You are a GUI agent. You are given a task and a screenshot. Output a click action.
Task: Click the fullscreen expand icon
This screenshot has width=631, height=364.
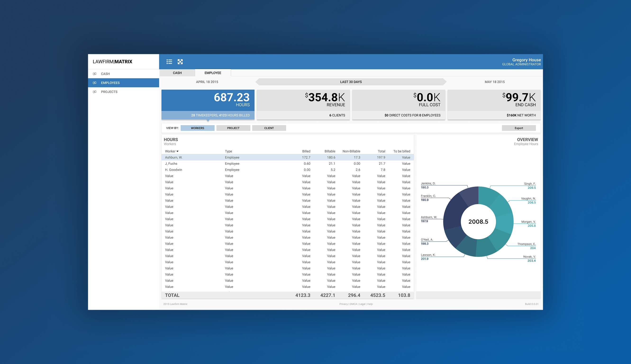pyautogui.click(x=180, y=62)
